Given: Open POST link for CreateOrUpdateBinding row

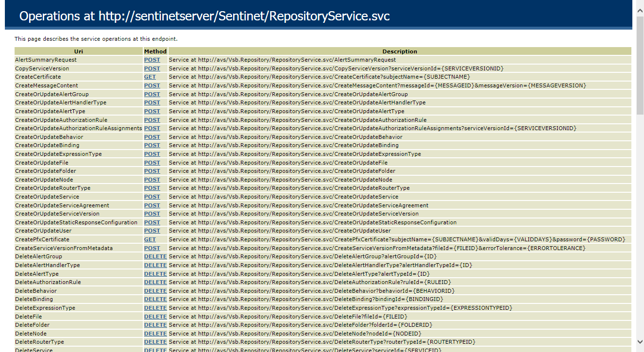Looking at the screenshot, I should [x=152, y=145].
